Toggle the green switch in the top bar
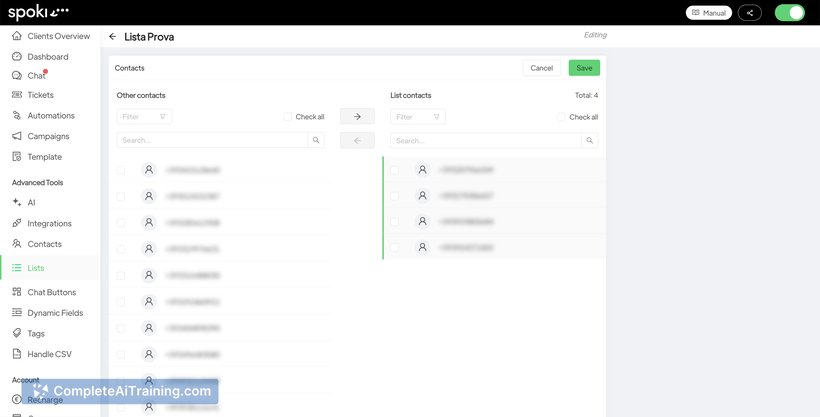Viewport: 820px width, 417px height. (x=789, y=13)
